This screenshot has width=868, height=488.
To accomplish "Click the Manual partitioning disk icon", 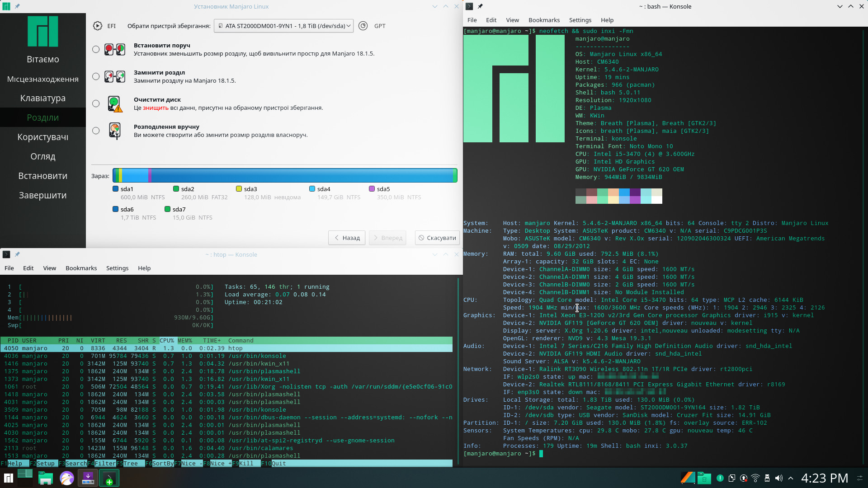I will [x=115, y=131].
